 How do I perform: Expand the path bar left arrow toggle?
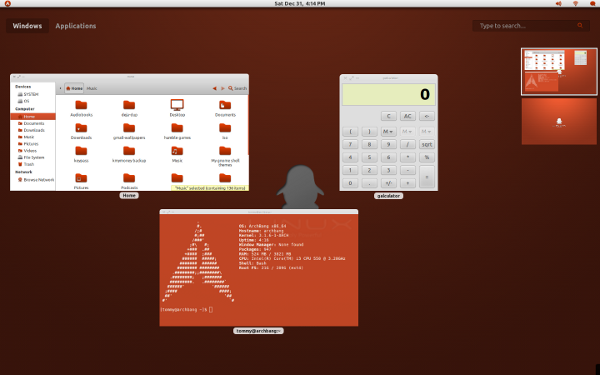coord(60,88)
